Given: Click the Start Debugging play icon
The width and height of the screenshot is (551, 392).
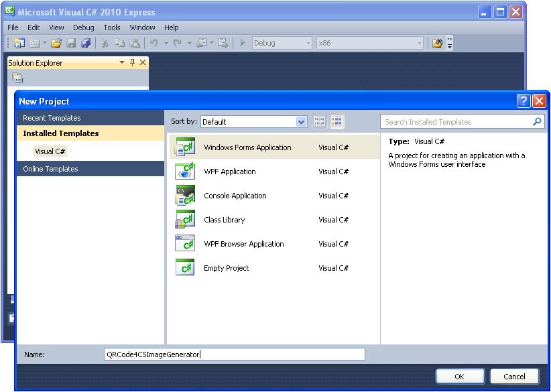Looking at the screenshot, I should (242, 43).
